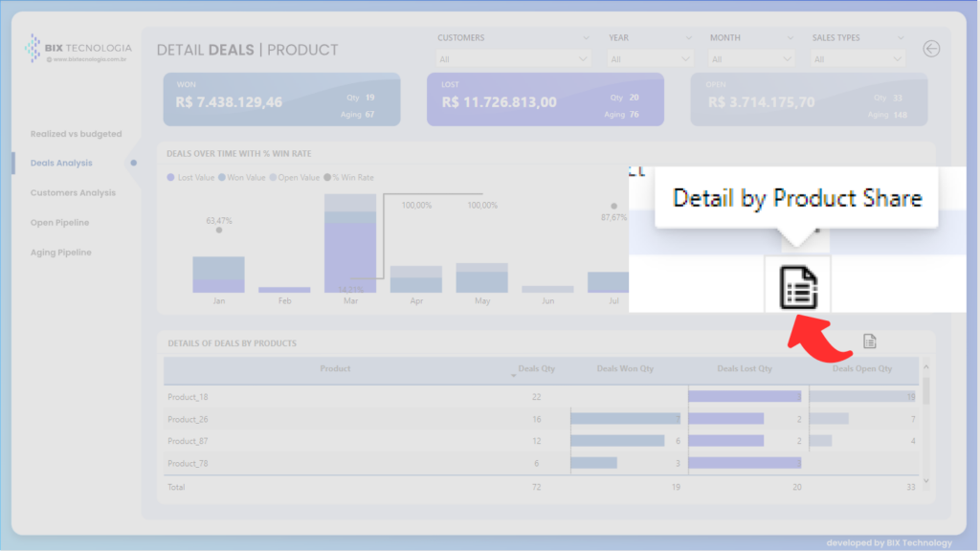
Task: Click the highlighted Detail by Product Share icon
Action: pyautogui.click(x=798, y=285)
